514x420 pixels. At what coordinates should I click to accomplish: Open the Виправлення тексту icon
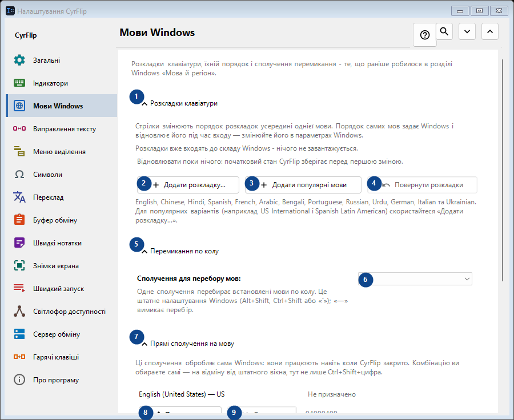[x=19, y=129]
